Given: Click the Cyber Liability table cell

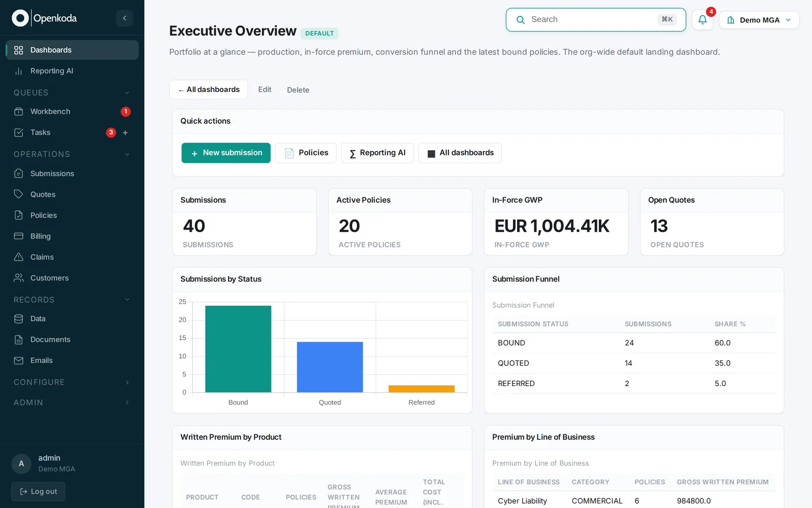Looking at the screenshot, I should pos(522,501).
